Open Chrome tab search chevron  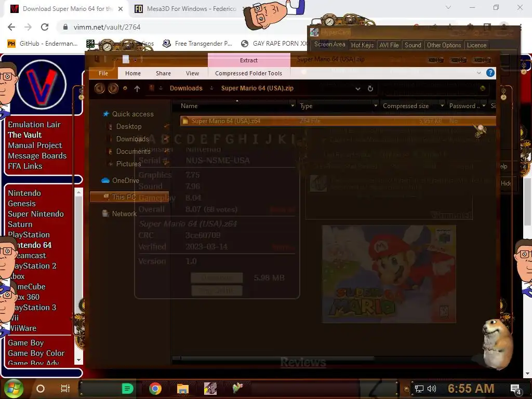tap(448, 7)
